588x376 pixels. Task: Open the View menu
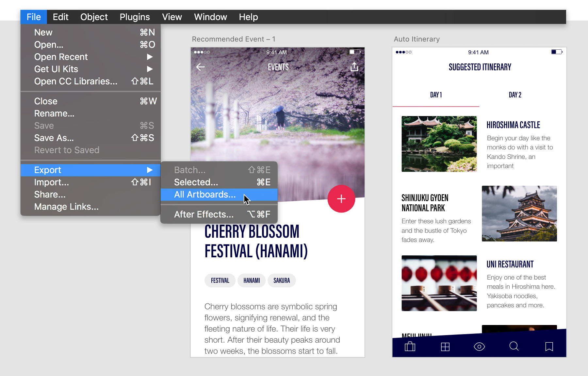(172, 17)
